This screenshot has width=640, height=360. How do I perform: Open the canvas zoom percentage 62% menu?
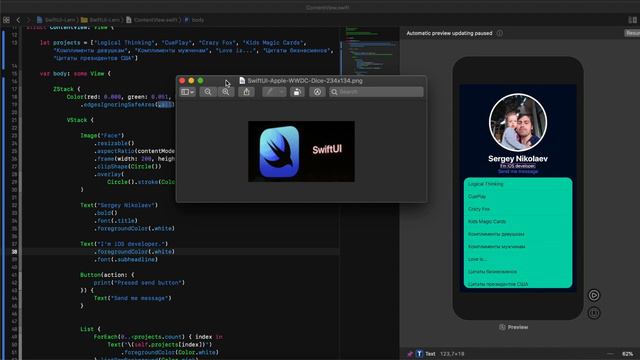pyautogui.click(x=628, y=354)
